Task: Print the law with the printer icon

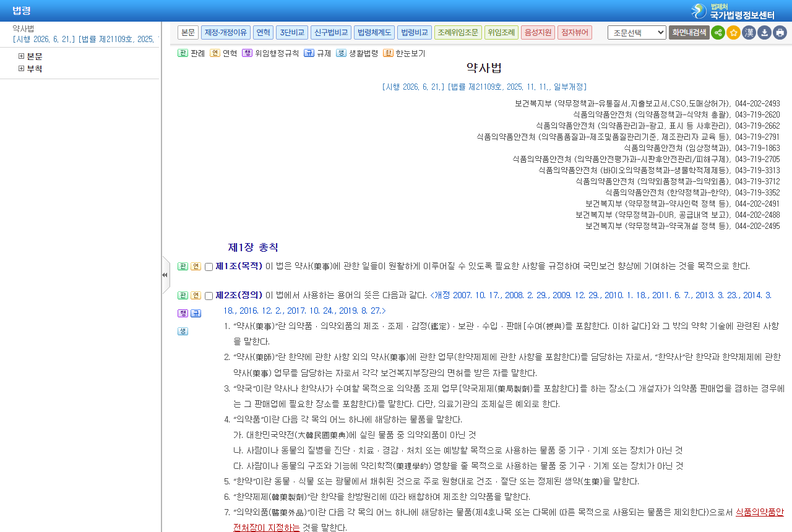Action: click(780, 33)
